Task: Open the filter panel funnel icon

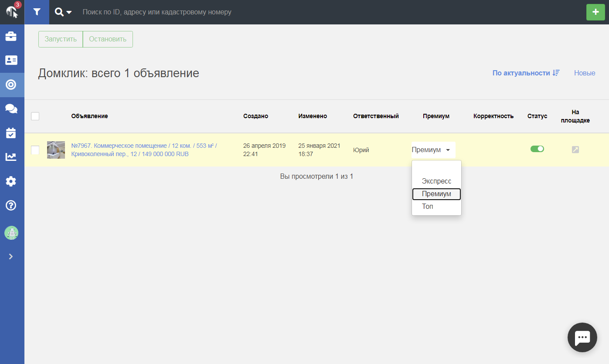Action: 37,12
